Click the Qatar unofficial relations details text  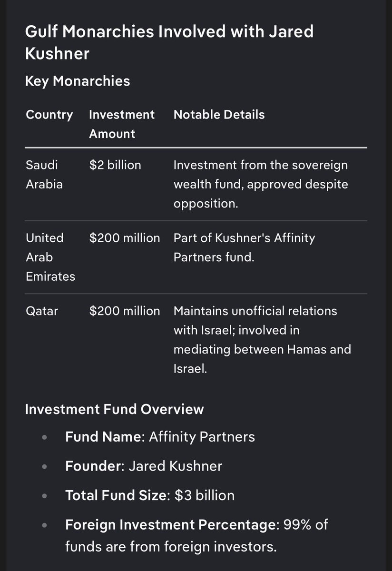click(x=262, y=340)
